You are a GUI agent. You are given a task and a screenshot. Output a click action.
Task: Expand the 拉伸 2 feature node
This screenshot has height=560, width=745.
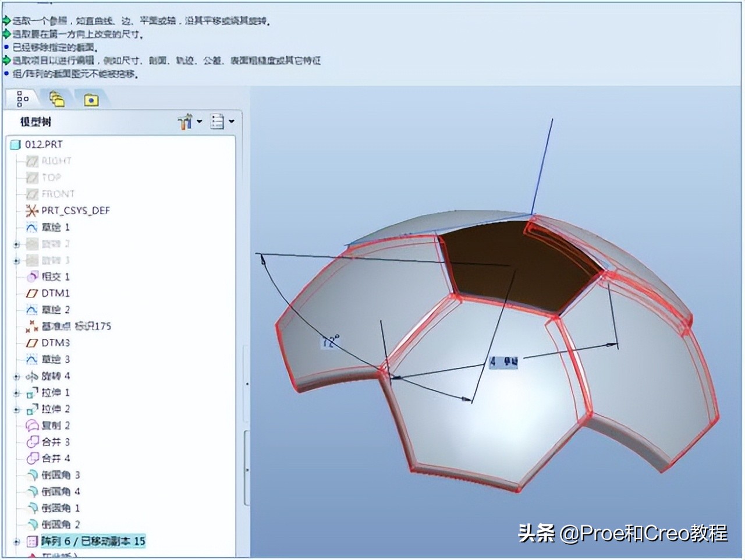[16, 409]
